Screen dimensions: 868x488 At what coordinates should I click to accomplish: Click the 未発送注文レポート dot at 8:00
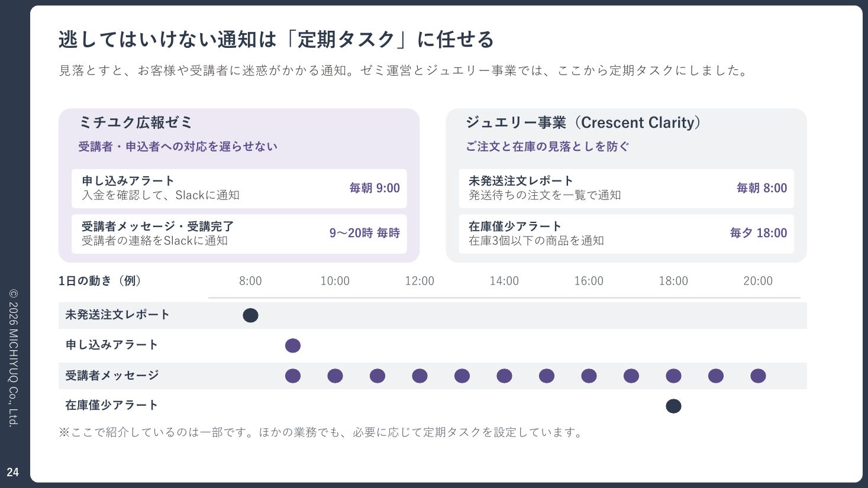[x=250, y=315]
